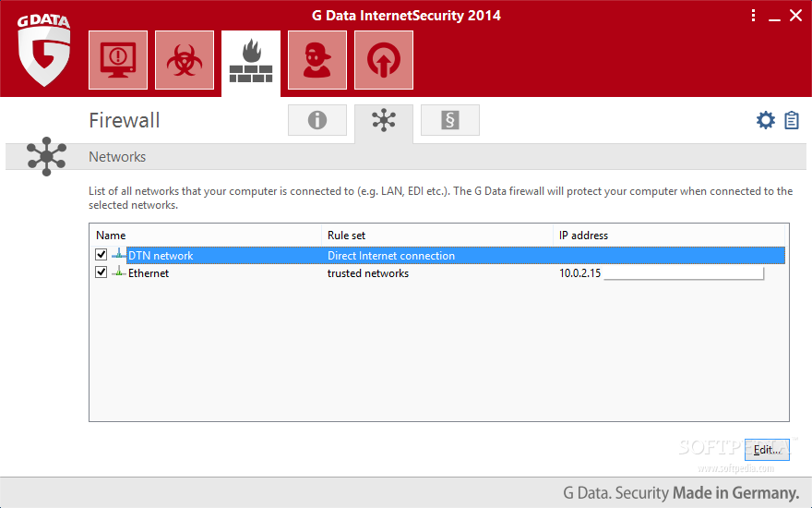Sort by the IP address column header
The width and height of the screenshot is (812, 508).
[x=669, y=236]
